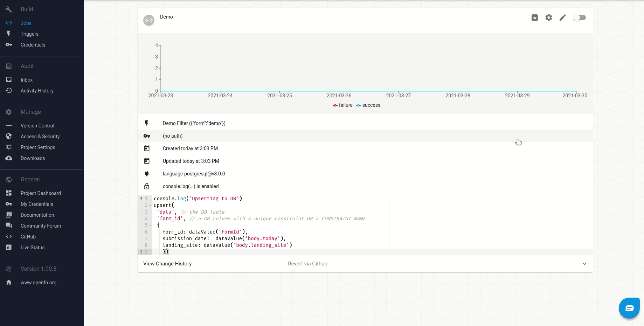
Task: Click the archive job icon
Action: pos(534,18)
